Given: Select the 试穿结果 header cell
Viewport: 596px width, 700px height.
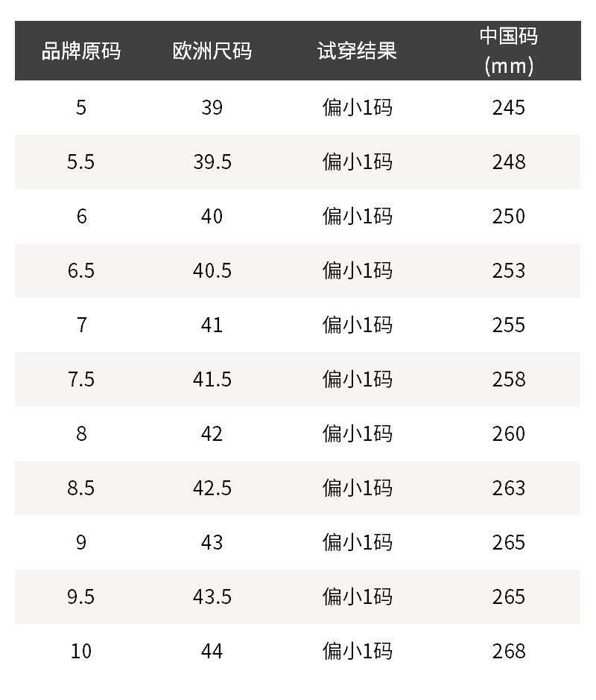Looking at the screenshot, I should [x=357, y=51].
